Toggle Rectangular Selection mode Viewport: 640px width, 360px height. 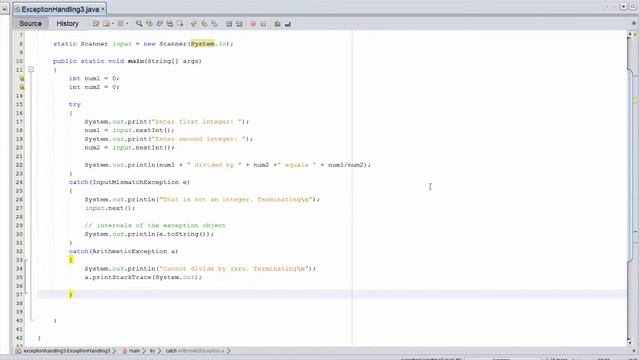pyautogui.click(x=180, y=24)
